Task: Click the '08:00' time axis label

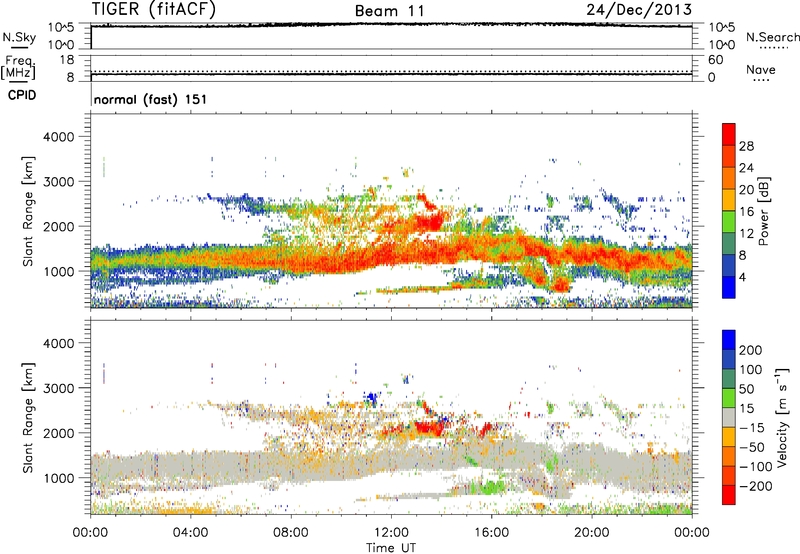Action: [x=291, y=533]
